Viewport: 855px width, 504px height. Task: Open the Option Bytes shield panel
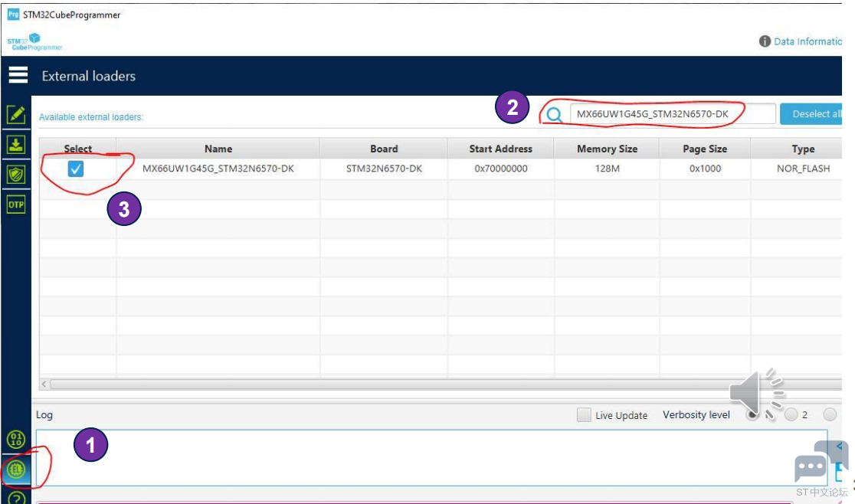[x=16, y=175]
